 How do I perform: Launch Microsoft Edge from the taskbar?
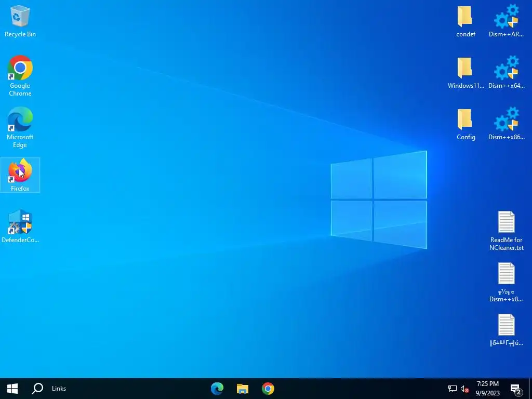[217, 389]
